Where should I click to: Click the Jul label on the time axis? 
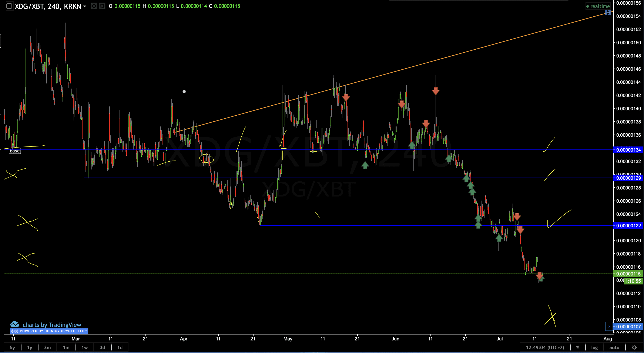tap(500, 339)
